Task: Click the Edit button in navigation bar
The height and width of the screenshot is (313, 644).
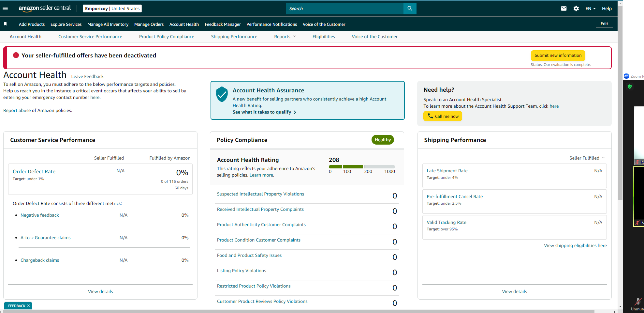Action: (x=604, y=24)
